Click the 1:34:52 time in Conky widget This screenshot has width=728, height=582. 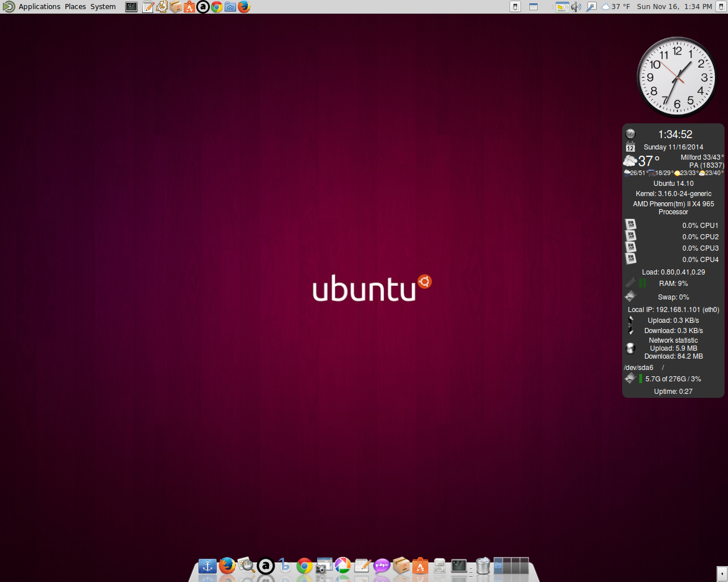coord(675,134)
